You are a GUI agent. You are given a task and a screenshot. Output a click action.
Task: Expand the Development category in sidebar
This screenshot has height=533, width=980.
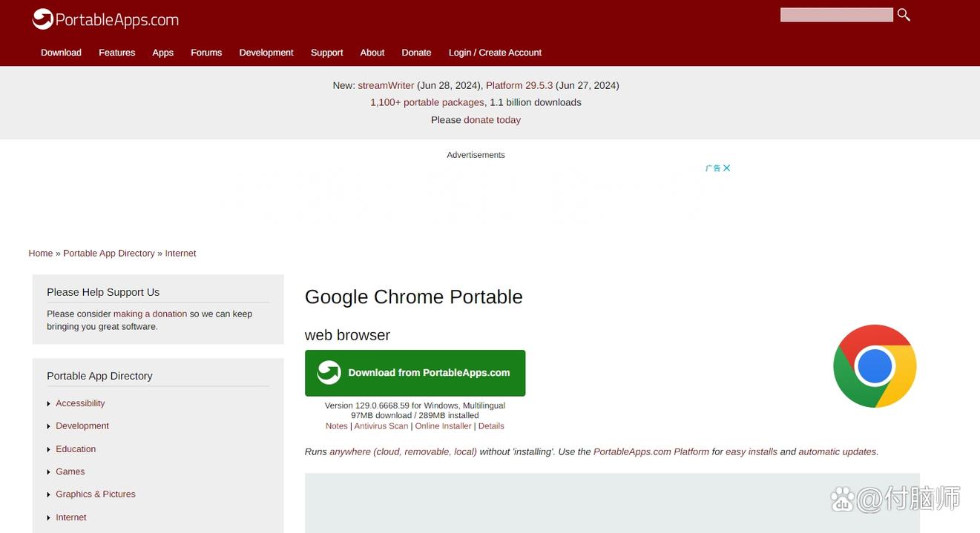click(x=82, y=426)
